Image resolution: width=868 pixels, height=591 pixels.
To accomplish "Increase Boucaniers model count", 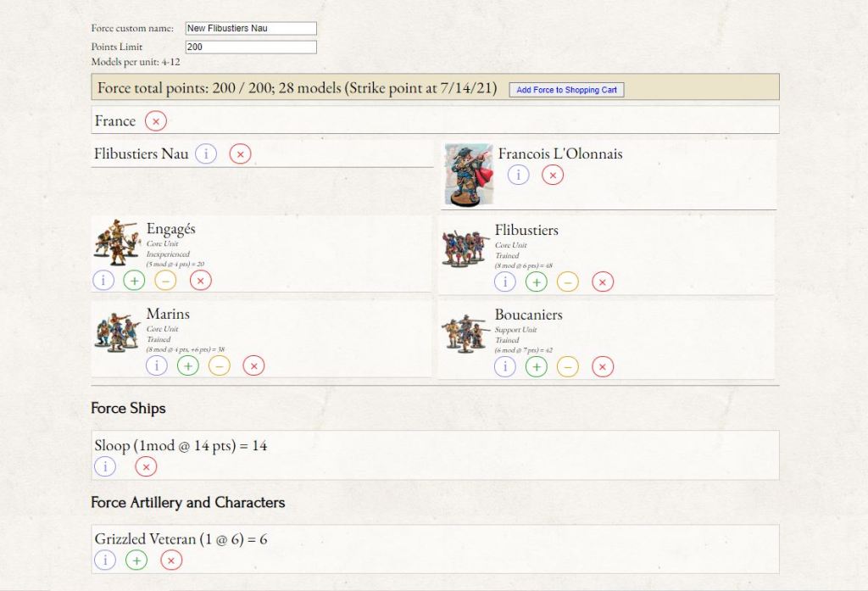I will pyautogui.click(x=536, y=366).
